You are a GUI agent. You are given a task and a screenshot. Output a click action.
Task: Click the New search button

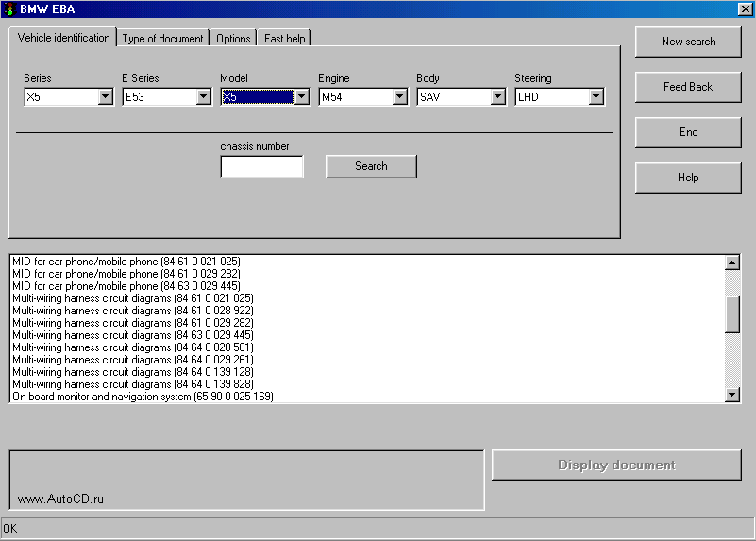[688, 42]
